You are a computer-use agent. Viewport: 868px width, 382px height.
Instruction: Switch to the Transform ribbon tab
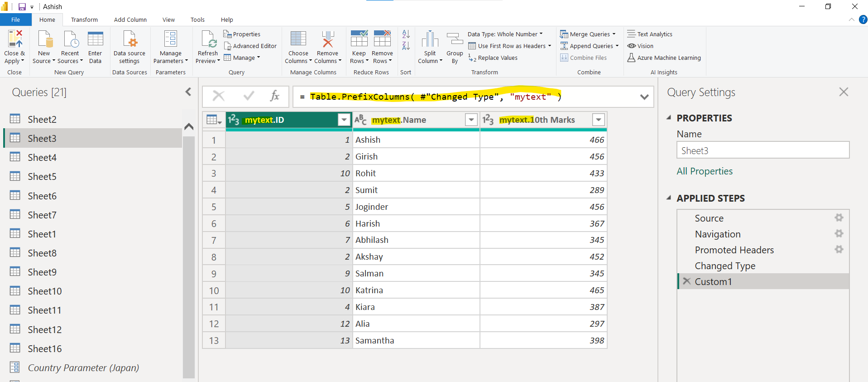[x=84, y=19]
